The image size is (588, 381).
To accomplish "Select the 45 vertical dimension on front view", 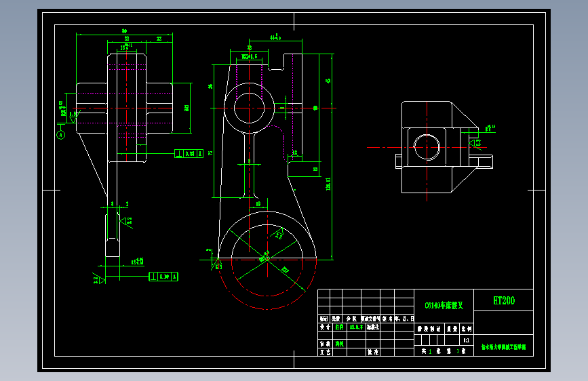I will (x=328, y=81).
